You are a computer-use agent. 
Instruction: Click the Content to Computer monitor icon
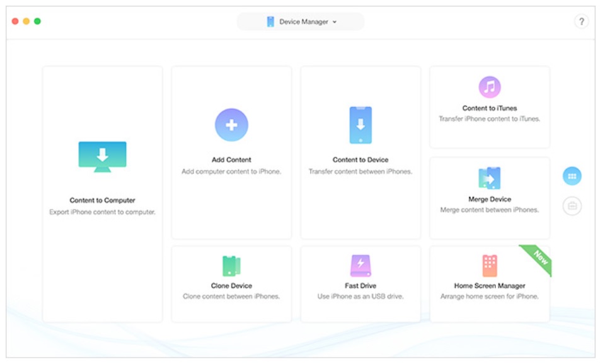102,157
